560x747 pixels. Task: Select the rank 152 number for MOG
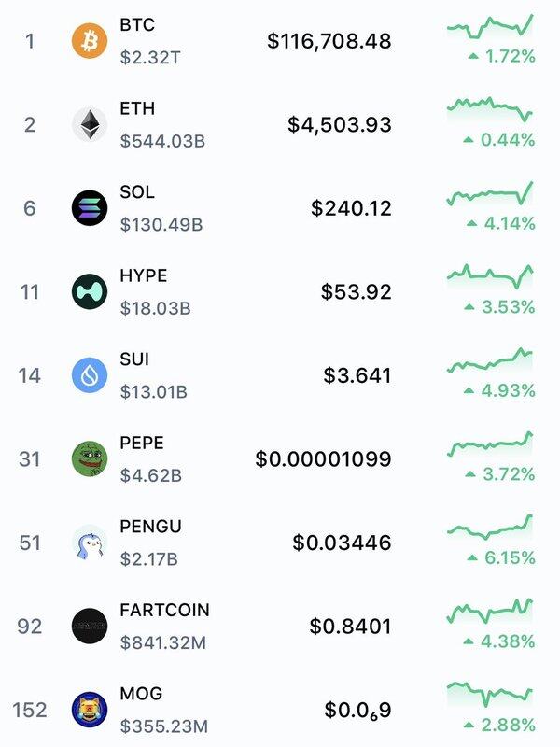[x=30, y=710]
